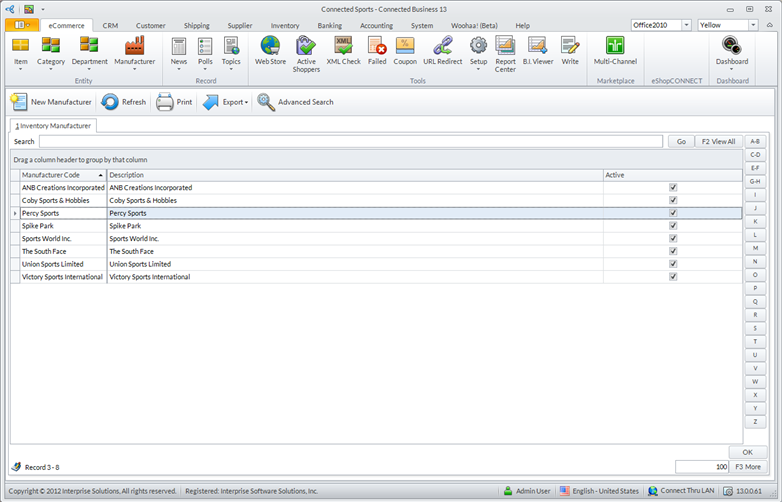This screenshot has height=502, width=782.
Task: Toggle Active checkbox for Victory Sports International
Action: pyautogui.click(x=673, y=277)
